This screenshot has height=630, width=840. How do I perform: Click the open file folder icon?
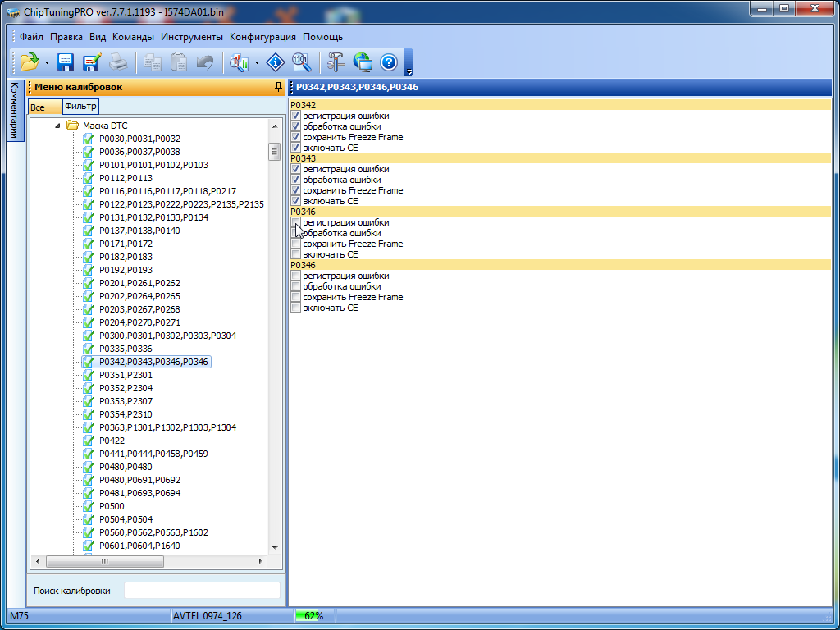click(x=30, y=62)
